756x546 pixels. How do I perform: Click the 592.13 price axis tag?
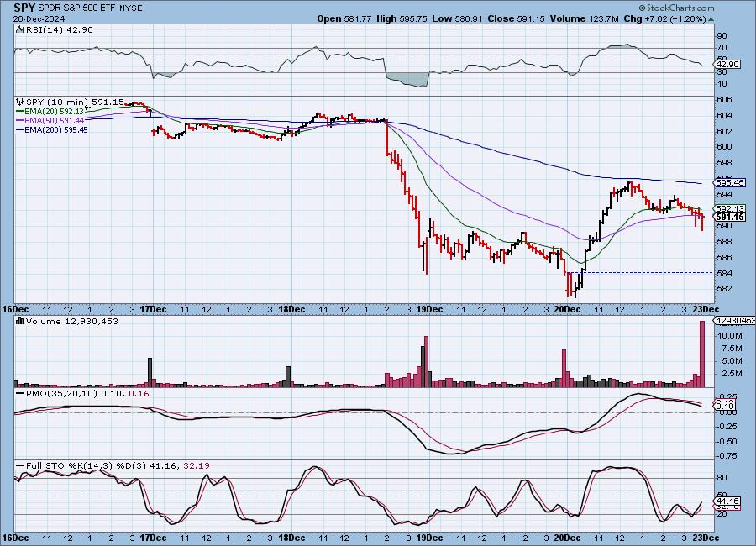(x=730, y=209)
